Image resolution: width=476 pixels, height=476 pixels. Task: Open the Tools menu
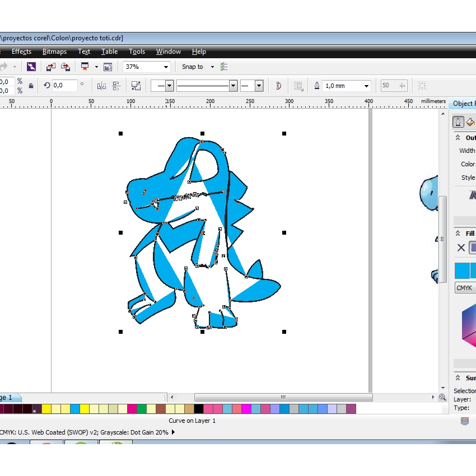pos(137,52)
